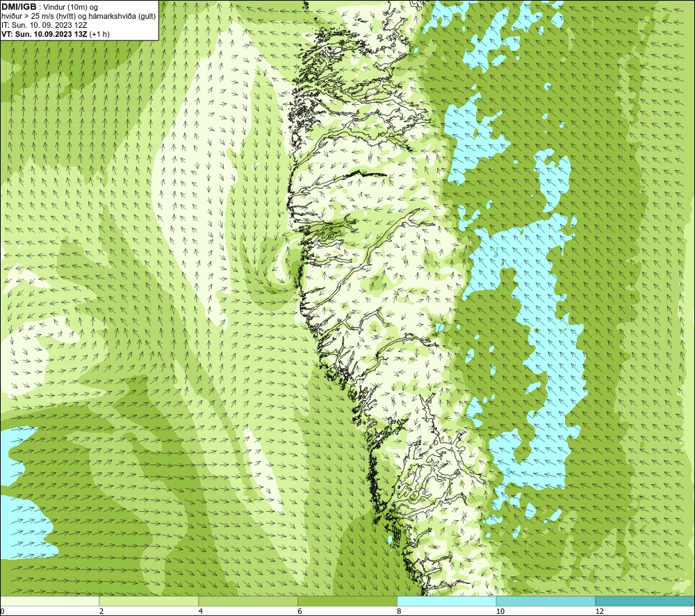Image resolution: width=695 pixels, height=616 pixels.
Task: Click the legend scale value '0'
Action: pyautogui.click(x=3, y=611)
